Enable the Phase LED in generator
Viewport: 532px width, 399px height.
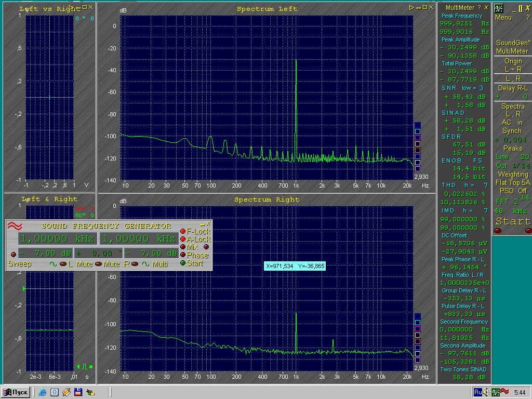point(182,255)
